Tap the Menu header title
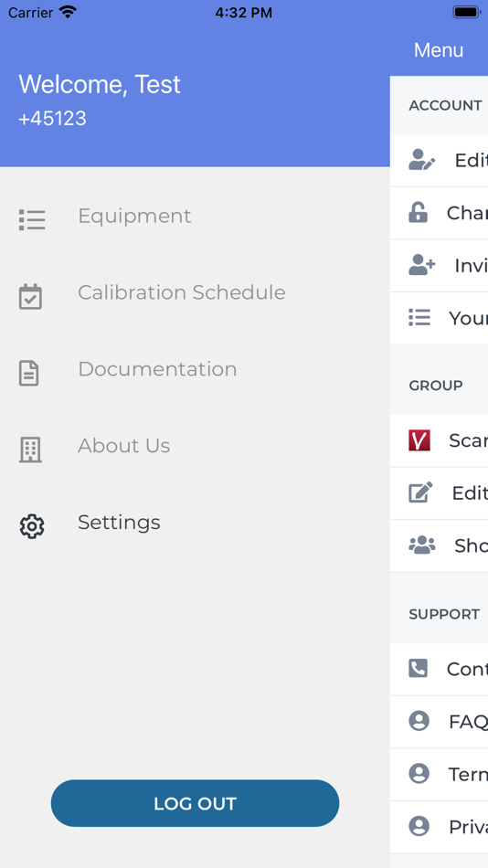The width and height of the screenshot is (488, 868). [439, 50]
